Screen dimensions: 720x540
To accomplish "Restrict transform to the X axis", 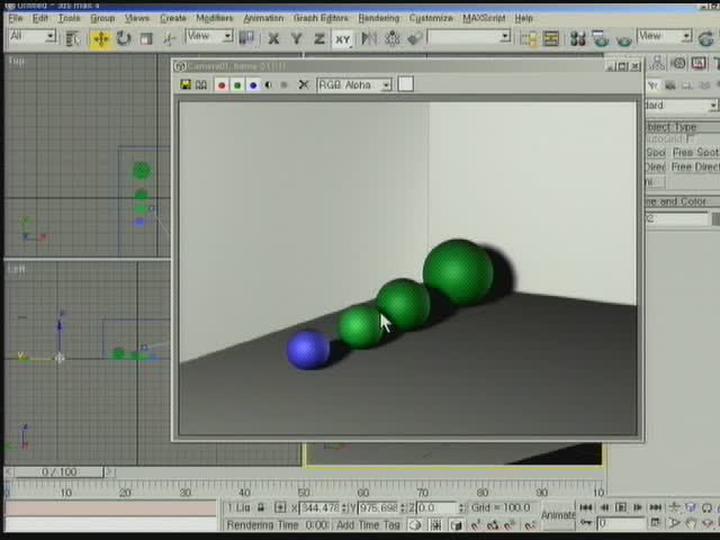I will point(274,39).
